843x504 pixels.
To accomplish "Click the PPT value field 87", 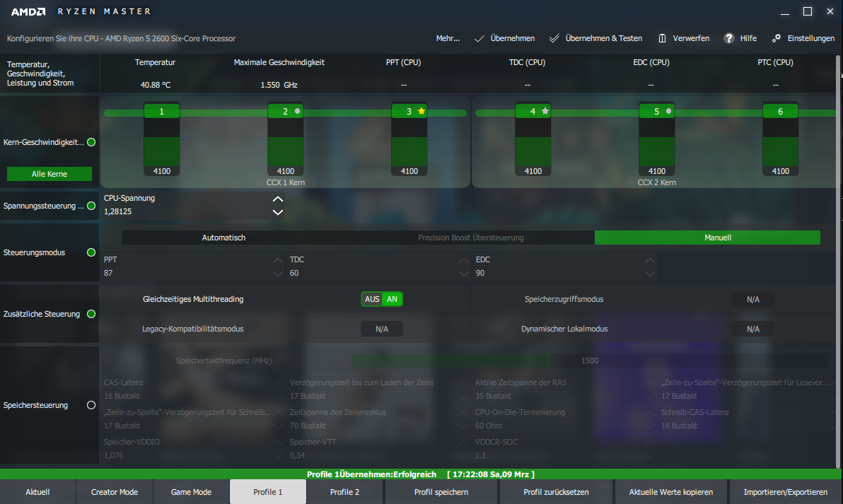I will (108, 273).
